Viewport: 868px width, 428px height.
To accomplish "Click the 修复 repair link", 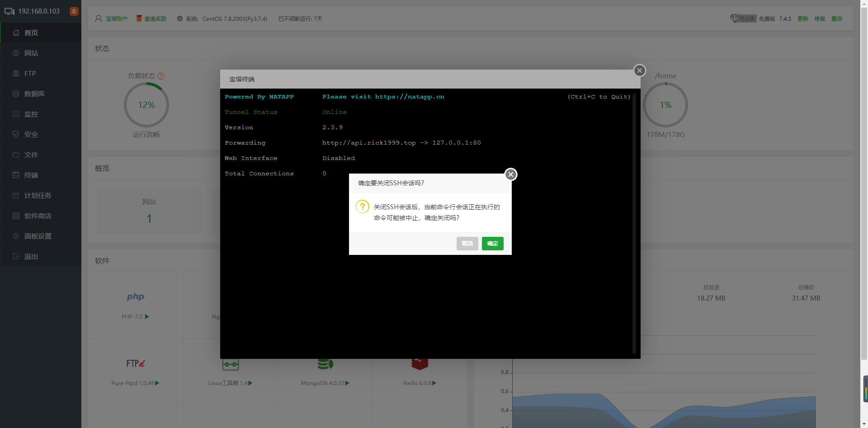I will click(820, 19).
